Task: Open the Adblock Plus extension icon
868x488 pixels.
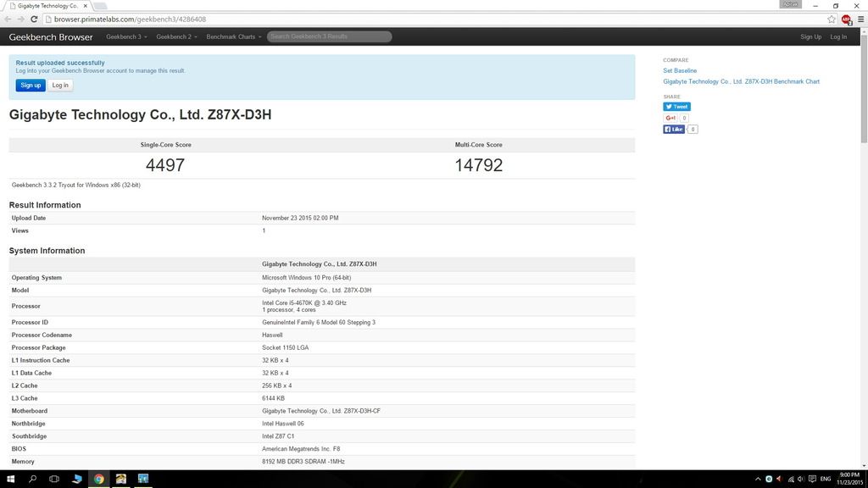Action: (x=846, y=19)
